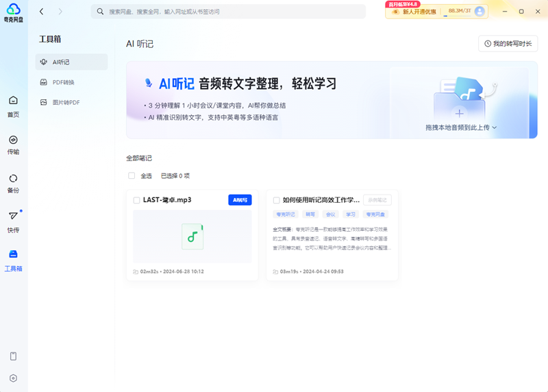Click the phone device icon at sidebar bottom
Screen dimensions: 548x392
[x=13, y=356]
